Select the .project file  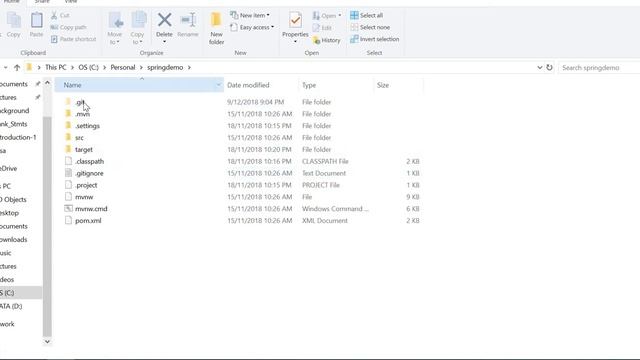(x=86, y=185)
